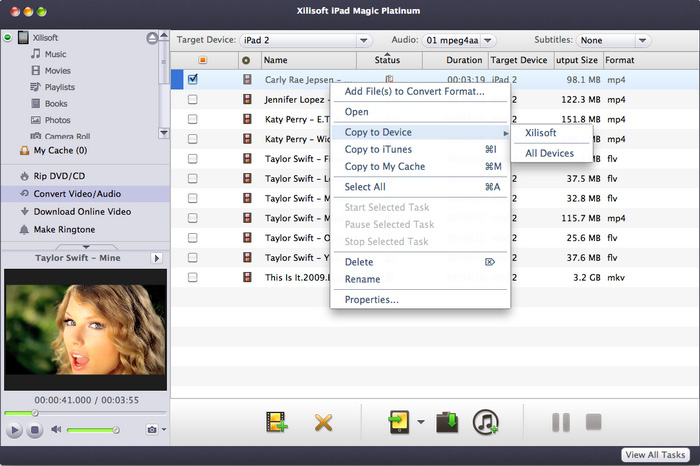
Task: Click the copy to My Cache folder icon
Action: (448, 422)
